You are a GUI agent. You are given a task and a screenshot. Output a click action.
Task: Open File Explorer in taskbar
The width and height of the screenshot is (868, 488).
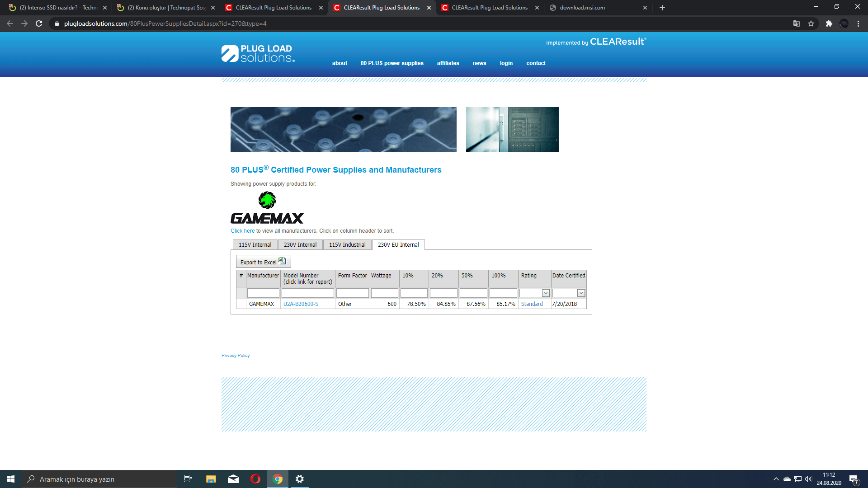[211, 479]
